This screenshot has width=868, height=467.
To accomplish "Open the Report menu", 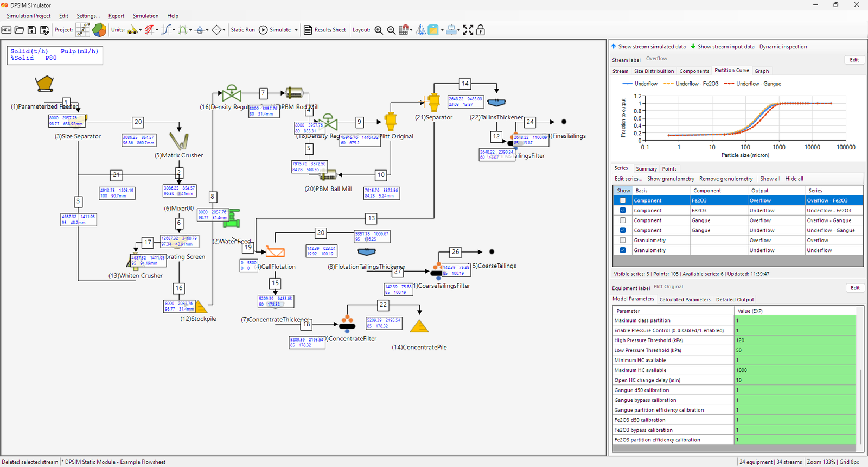I will click(116, 16).
